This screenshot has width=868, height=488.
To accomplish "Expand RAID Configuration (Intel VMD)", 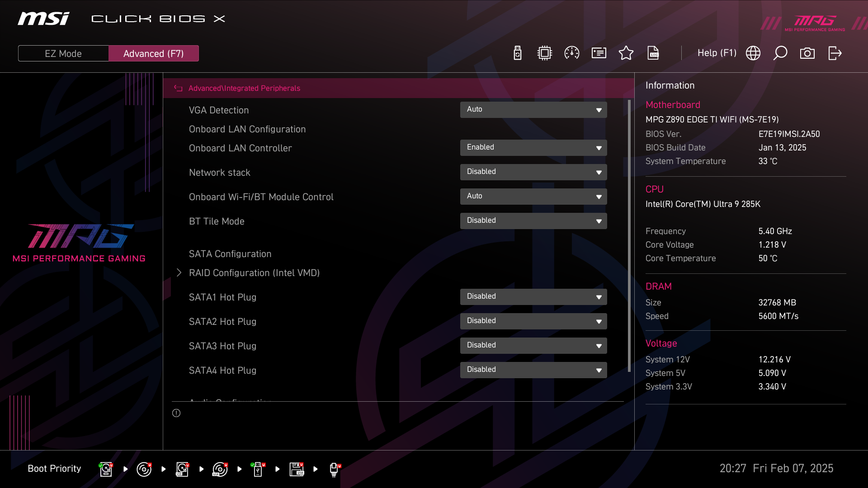I will [254, 273].
